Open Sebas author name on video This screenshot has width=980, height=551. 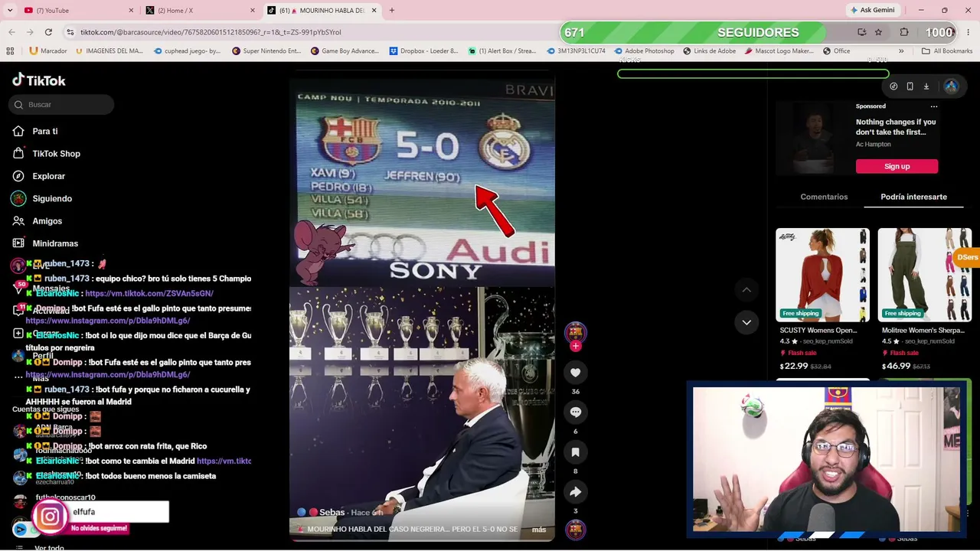pyautogui.click(x=332, y=512)
